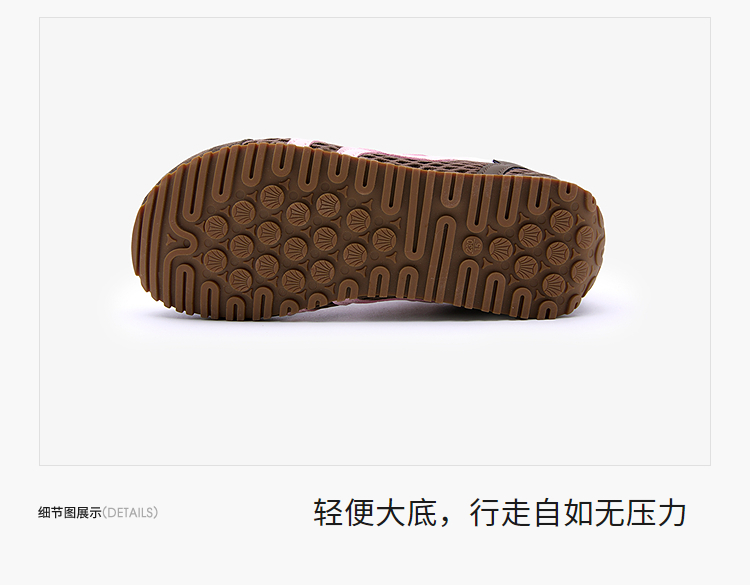Click the blank area above the shoe photo

point(375,77)
